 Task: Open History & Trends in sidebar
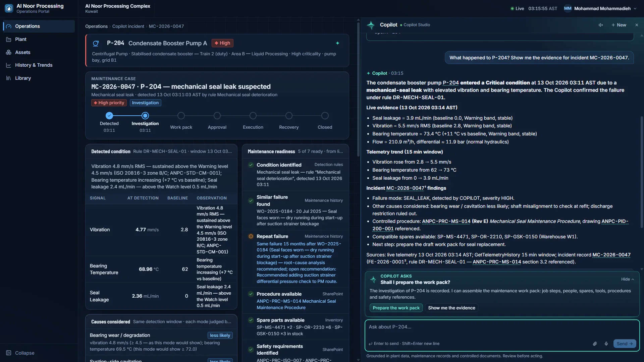[x=39, y=65]
